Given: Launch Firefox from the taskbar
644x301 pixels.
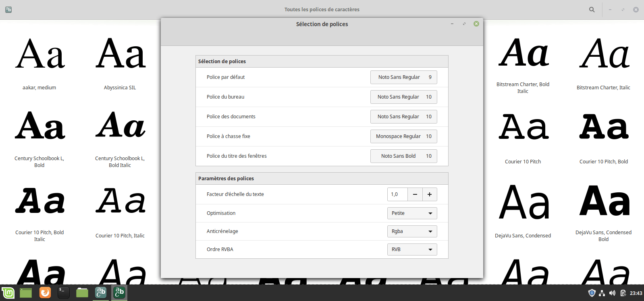Looking at the screenshot, I should [x=45, y=293].
